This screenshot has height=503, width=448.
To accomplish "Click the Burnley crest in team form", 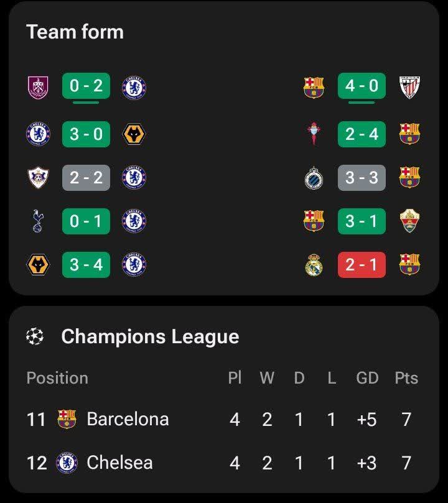I will [38, 87].
